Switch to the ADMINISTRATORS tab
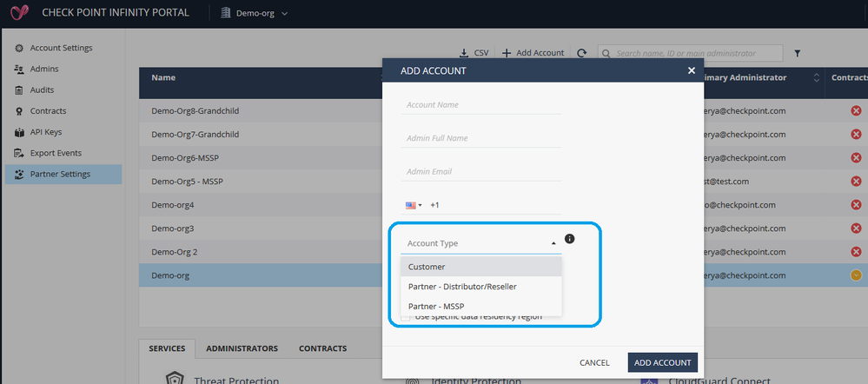This screenshot has height=384, width=868. [x=242, y=348]
